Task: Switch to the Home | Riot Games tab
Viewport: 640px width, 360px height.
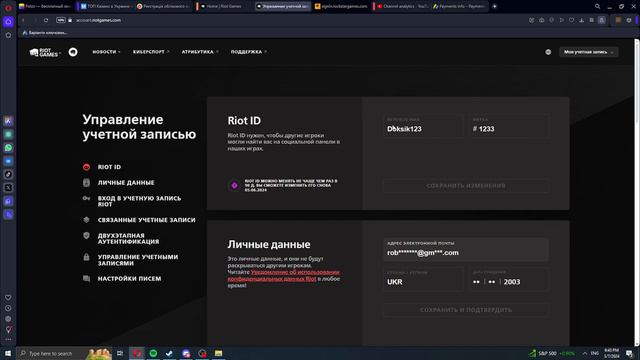Action: tap(223, 7)
